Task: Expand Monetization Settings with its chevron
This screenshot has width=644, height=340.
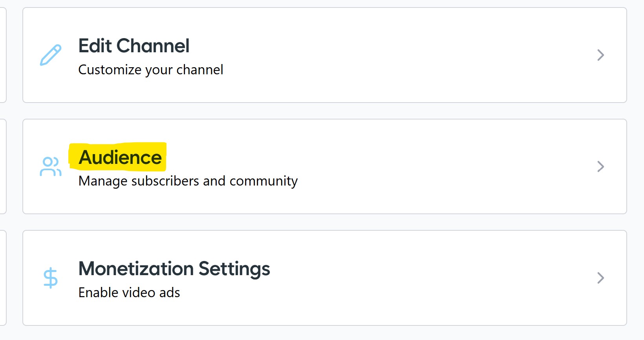Action: [x=600, y=278]
